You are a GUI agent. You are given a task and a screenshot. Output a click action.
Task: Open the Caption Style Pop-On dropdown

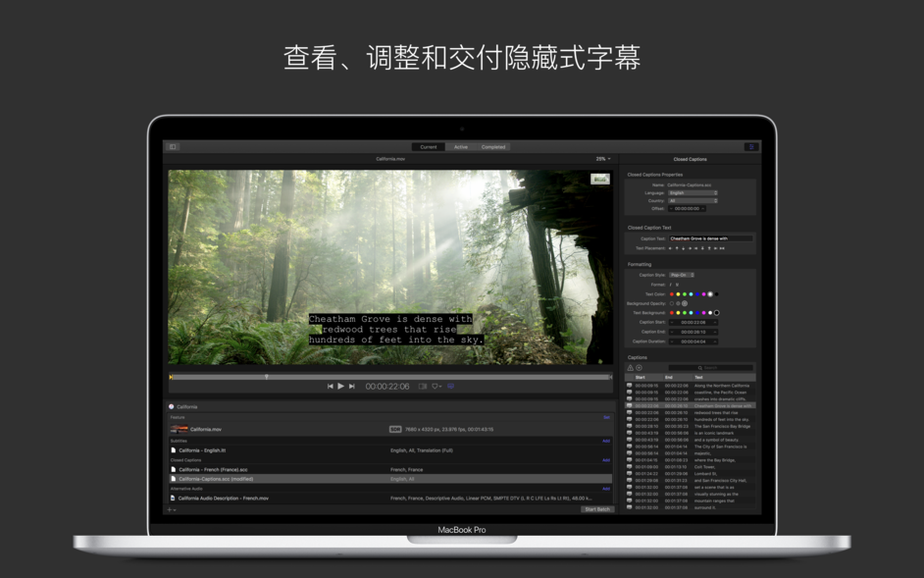682,275
